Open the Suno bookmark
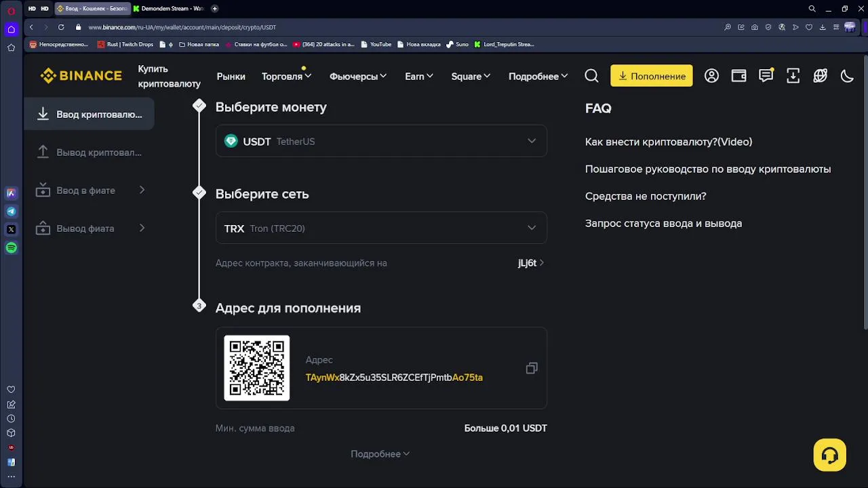Viewport: 868px width, 488px height. 458,45
